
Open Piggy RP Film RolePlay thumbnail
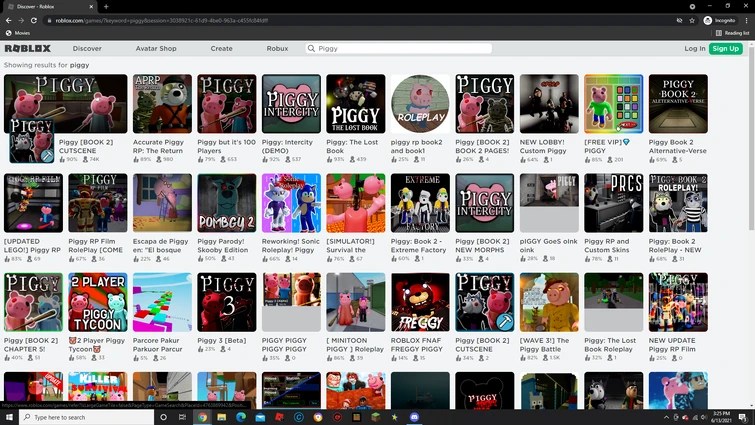pos(98,203)
